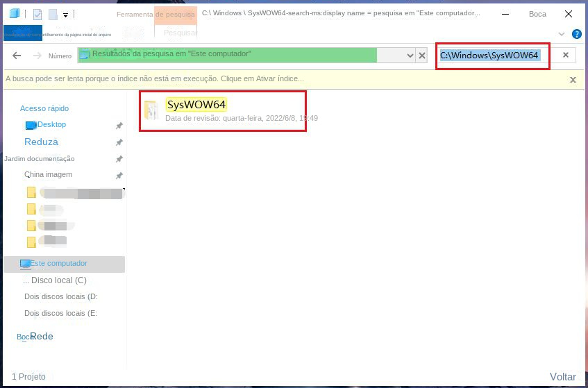This screenshot has width=588, height=388.
Task: Clear the search box with its X
Action: pos(566,55)
